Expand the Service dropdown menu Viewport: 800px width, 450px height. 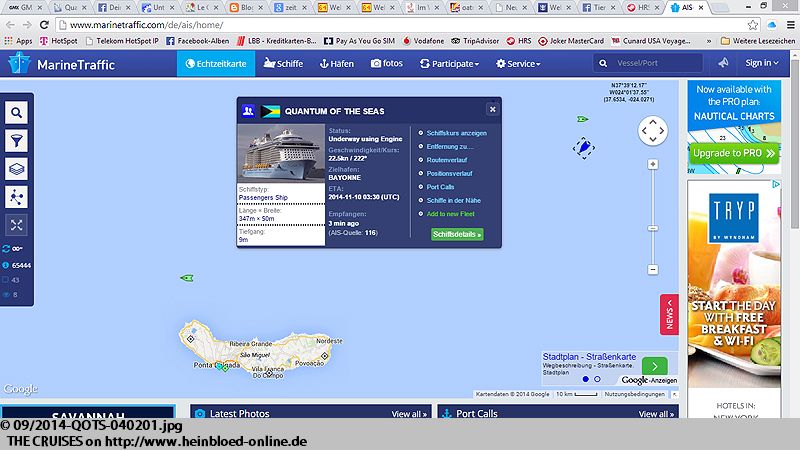[518, 64]
